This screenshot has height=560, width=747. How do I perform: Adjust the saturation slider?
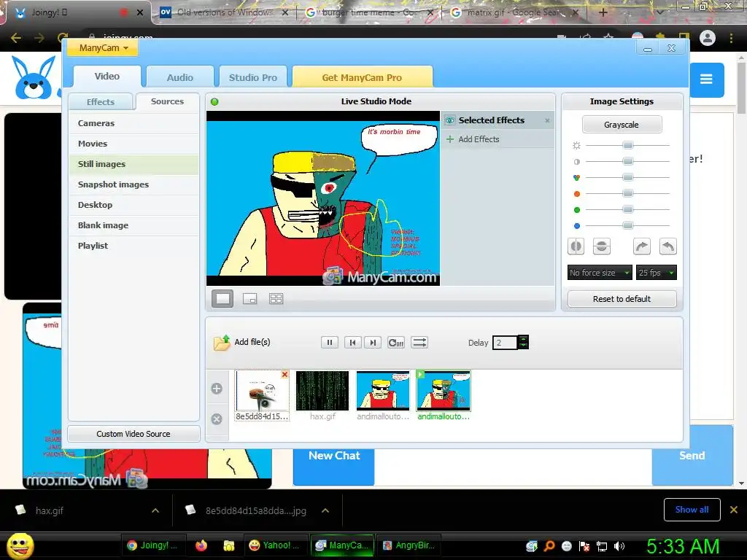628,177
